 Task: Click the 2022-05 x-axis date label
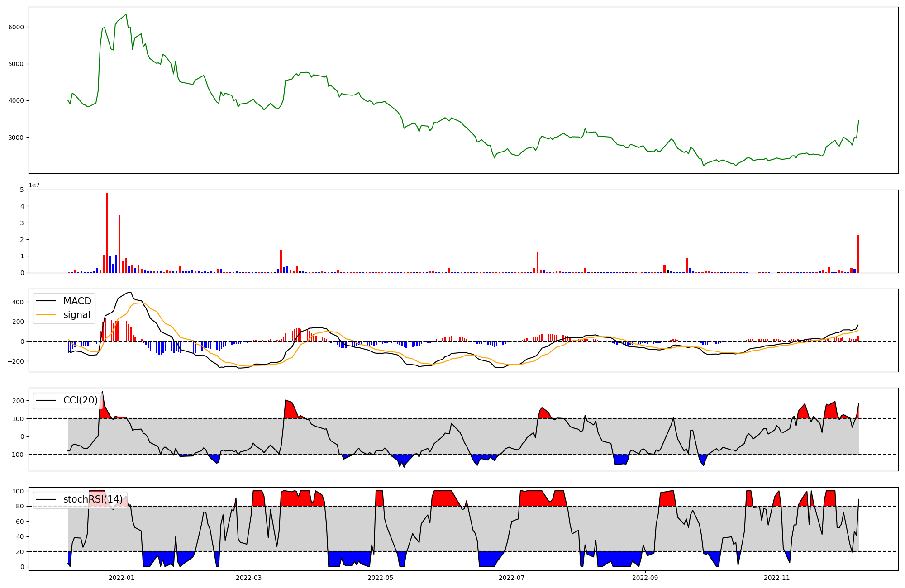click(x=381, y=578)
